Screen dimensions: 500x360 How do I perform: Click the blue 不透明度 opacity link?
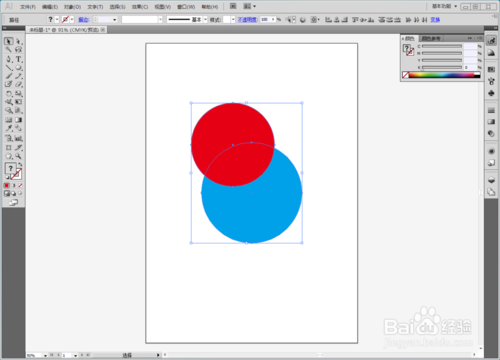coord(248,20)
